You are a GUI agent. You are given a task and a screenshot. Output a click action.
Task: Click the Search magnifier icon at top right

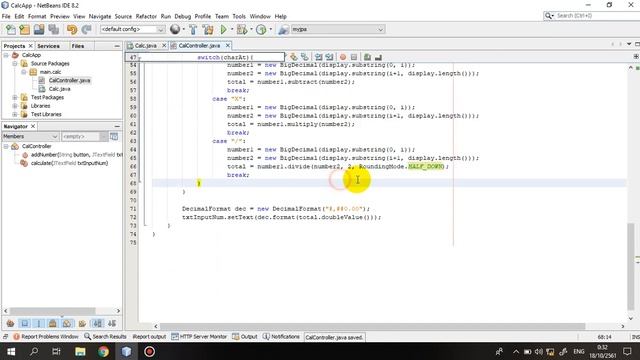pos(549,16)
